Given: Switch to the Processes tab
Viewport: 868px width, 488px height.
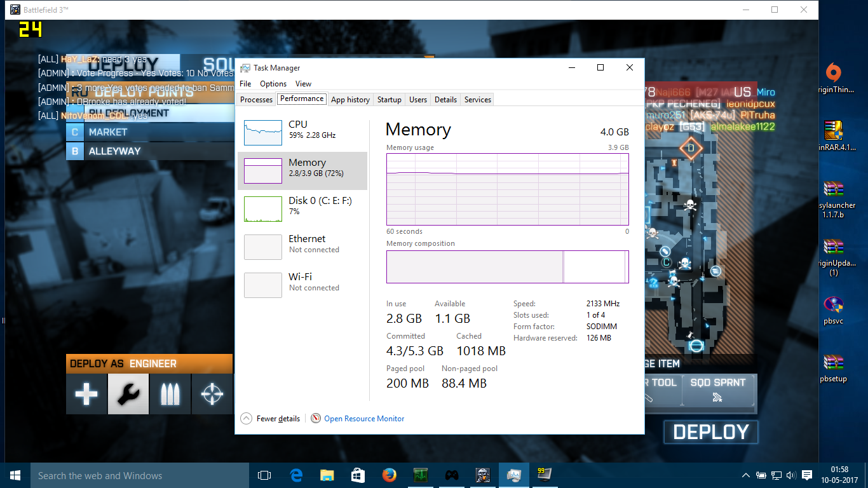Looking at the screenshot, I should tap(257, 100).
